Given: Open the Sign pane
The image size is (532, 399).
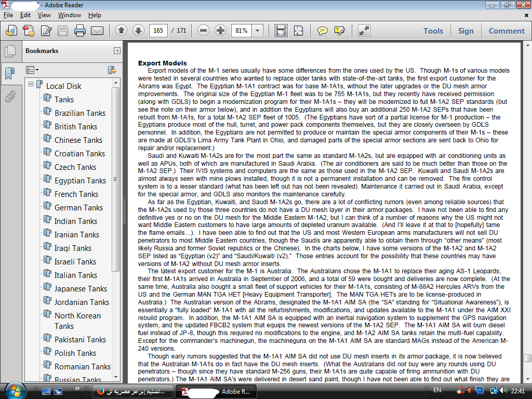Looking at the screenshot, I should pyautogui.click(x=465, y=31).
